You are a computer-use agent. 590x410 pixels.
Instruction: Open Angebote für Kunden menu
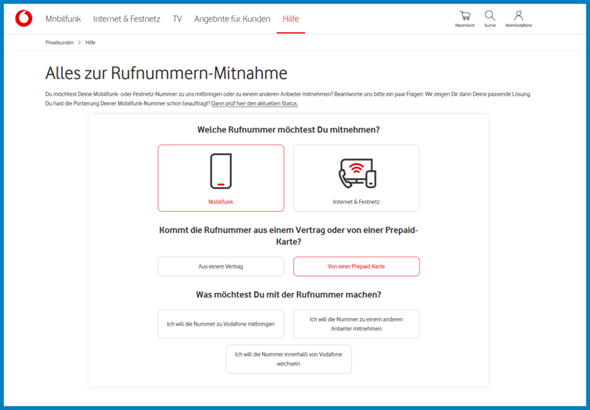(232, 19)
